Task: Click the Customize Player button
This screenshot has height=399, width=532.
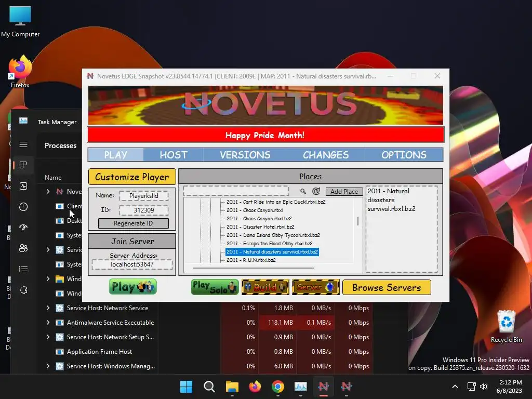Action: 132,177
